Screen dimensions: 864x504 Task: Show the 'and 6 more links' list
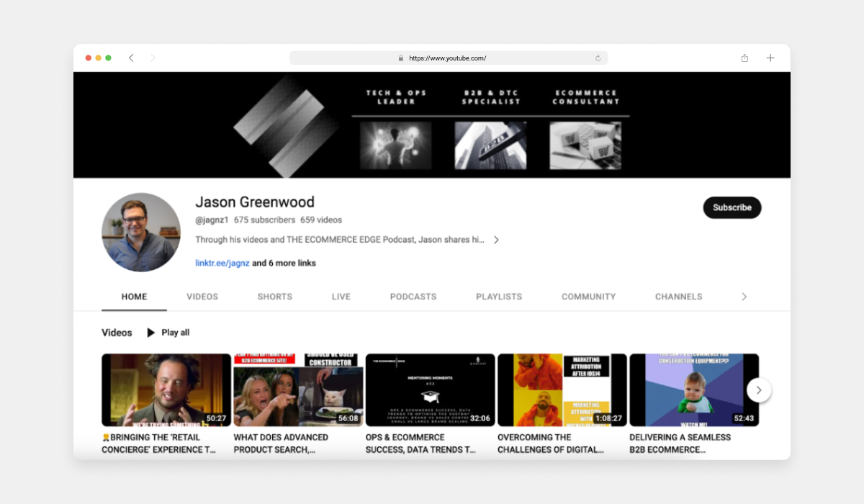284,263
